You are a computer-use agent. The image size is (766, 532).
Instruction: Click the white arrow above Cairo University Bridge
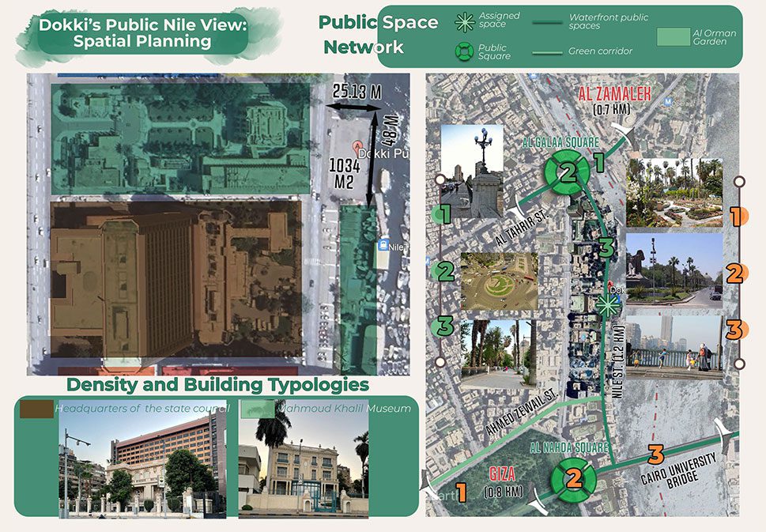pos(724,431)
